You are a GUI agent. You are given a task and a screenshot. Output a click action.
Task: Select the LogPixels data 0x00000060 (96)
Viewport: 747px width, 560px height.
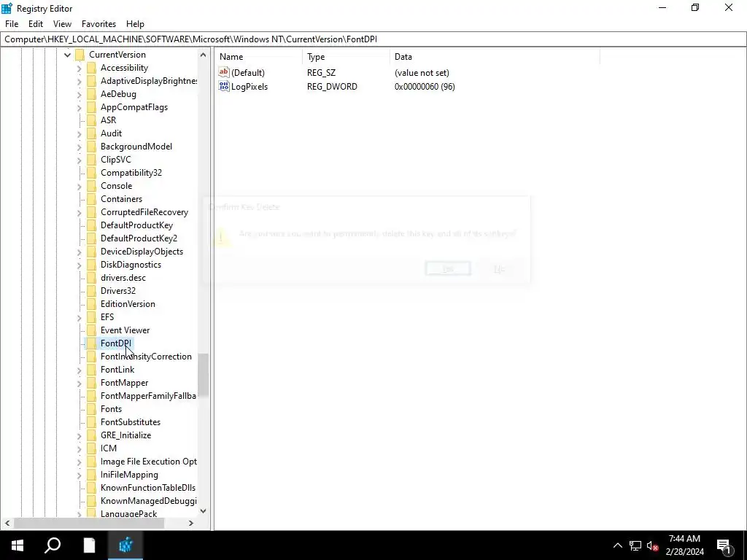pyautogui.click(x=425, y=87)
